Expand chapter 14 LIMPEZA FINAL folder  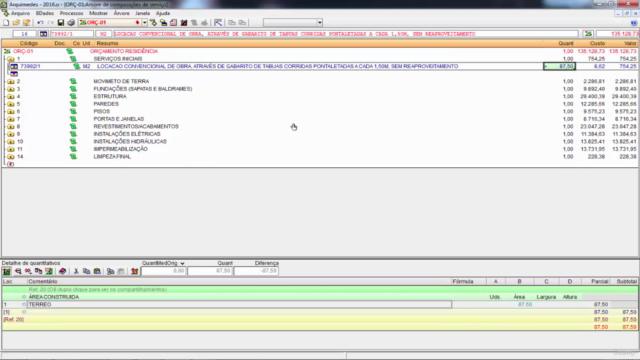click(11, 157)
